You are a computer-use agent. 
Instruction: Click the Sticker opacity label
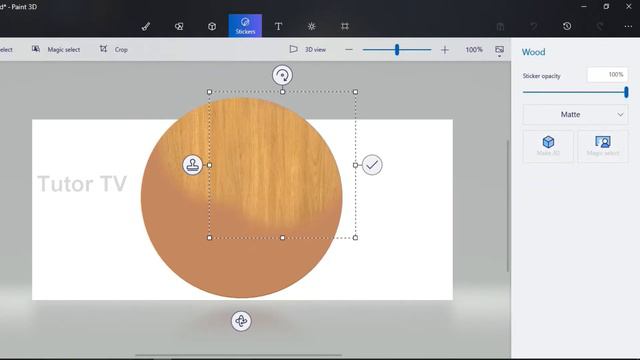pos(542,76)
